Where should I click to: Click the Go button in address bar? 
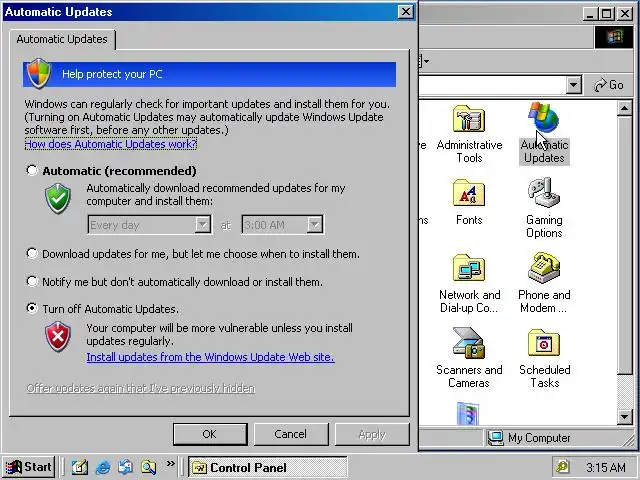609,85
